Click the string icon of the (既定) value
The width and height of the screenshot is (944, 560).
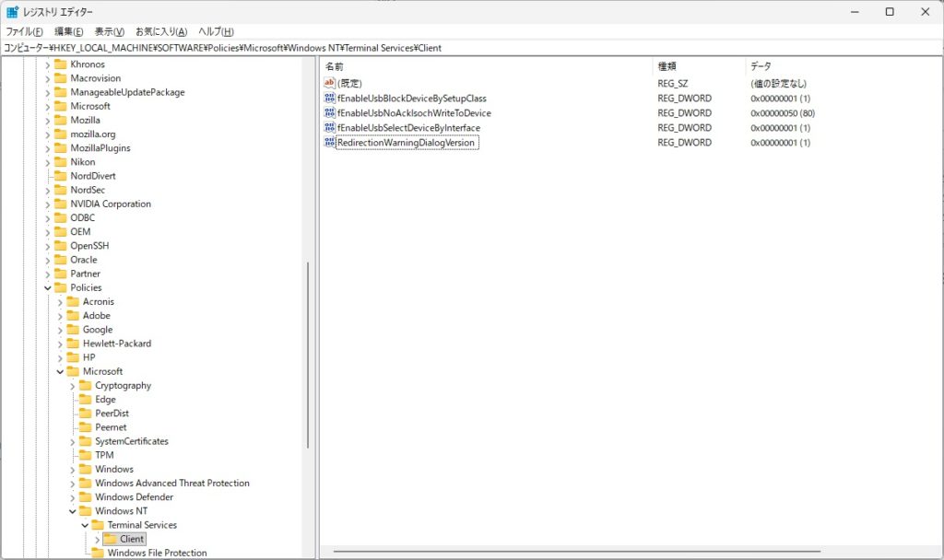point(330,84)
